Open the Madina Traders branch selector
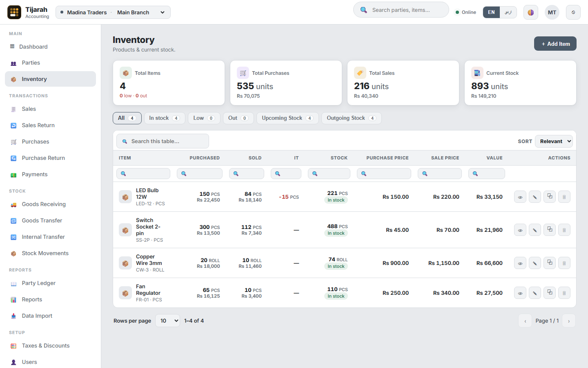 click(113, 12)
